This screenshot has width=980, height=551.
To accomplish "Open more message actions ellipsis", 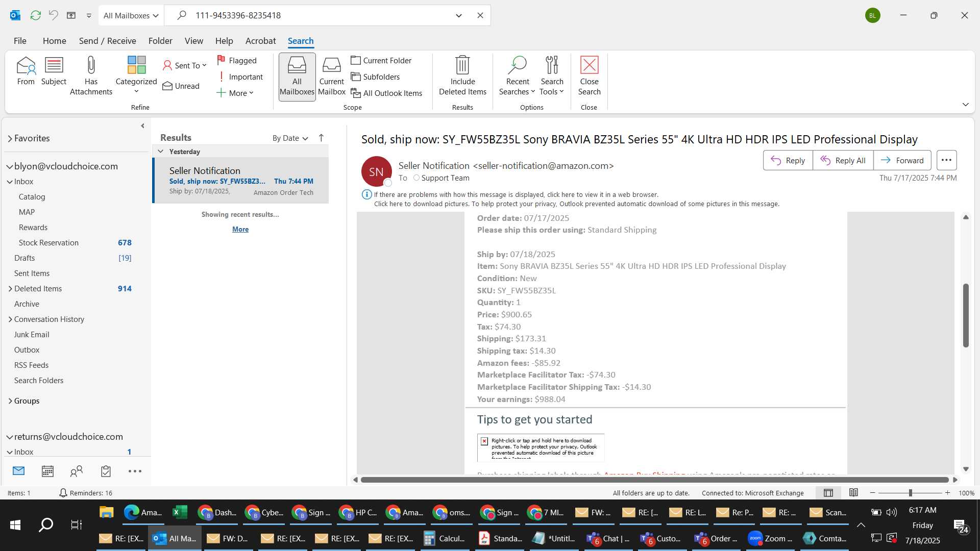I will pos(946,160).
